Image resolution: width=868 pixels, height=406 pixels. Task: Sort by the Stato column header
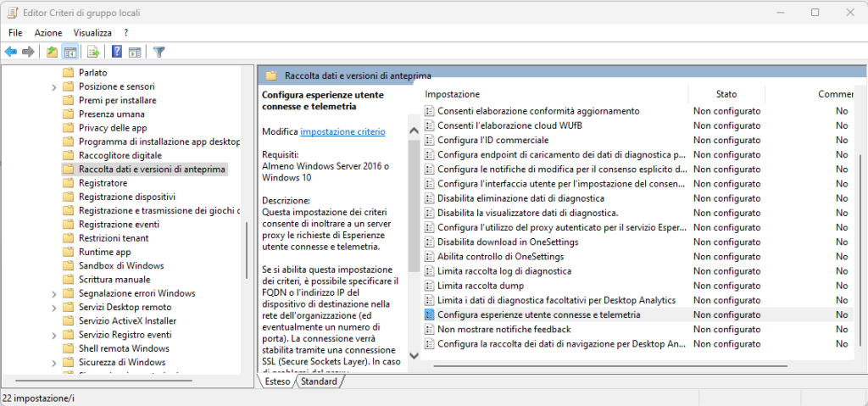point(726,94)
